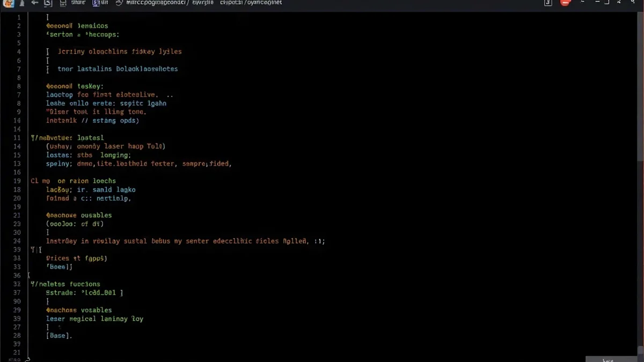Click the red round icon in top bar
The height and width of the screenshot is (362, 644).
565,3
